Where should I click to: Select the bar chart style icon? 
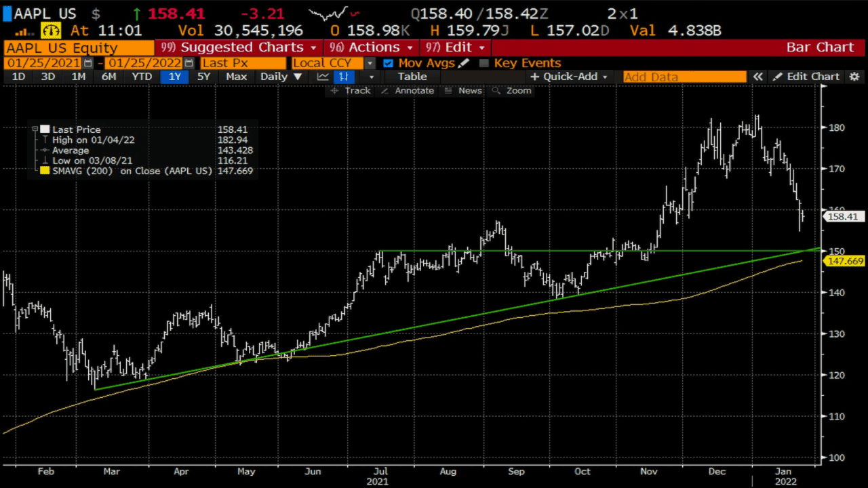point(344,77)
